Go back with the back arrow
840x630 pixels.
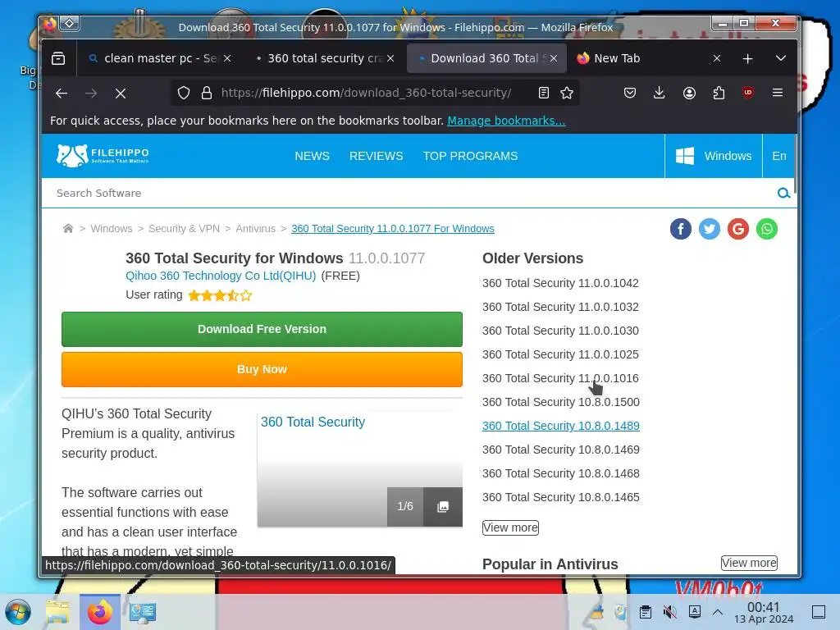coord(62,94)
